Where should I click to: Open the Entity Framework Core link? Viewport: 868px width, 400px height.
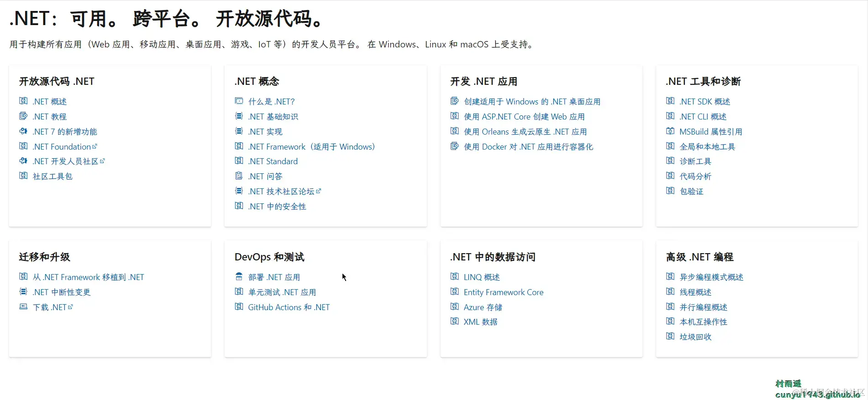coord(504,292)
